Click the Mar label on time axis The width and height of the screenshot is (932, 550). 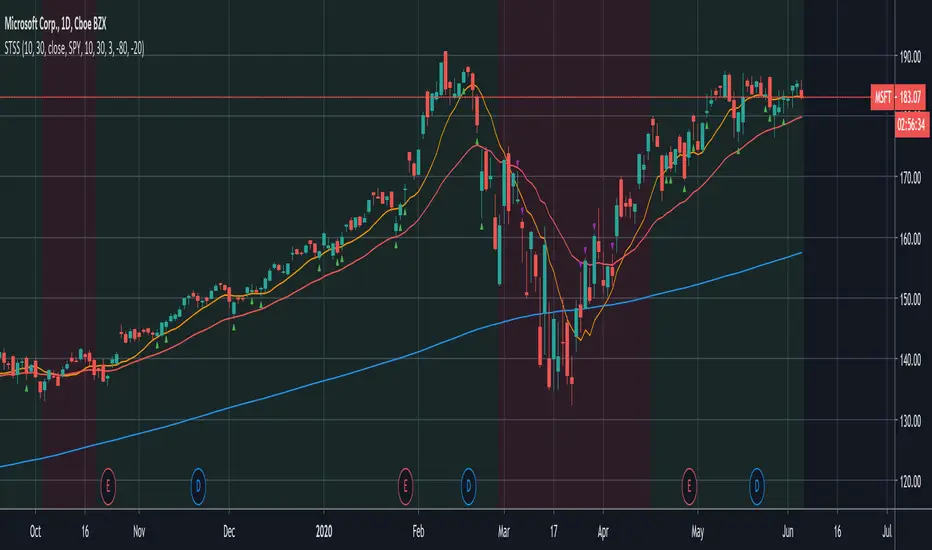504,531
